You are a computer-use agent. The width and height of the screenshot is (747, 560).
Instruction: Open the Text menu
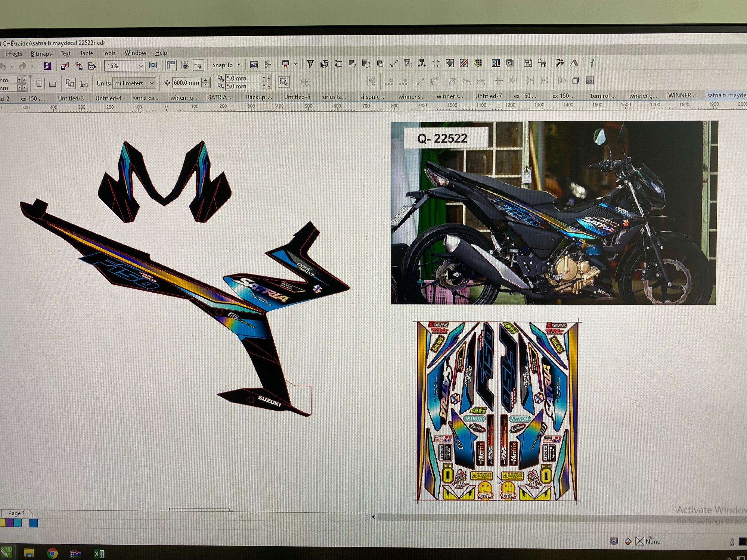(x=65, y=53)
